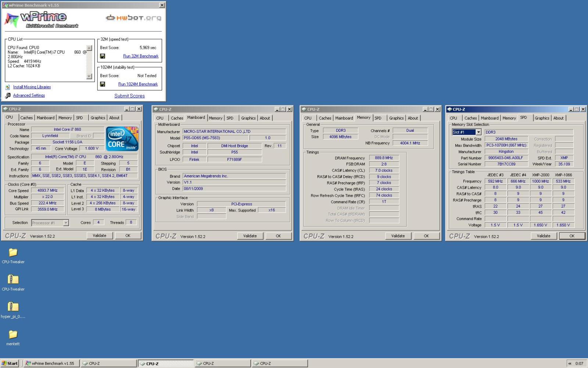Click the wPrime logo graphic
Screen dimensions: 588x368
[x=41, y=20]
